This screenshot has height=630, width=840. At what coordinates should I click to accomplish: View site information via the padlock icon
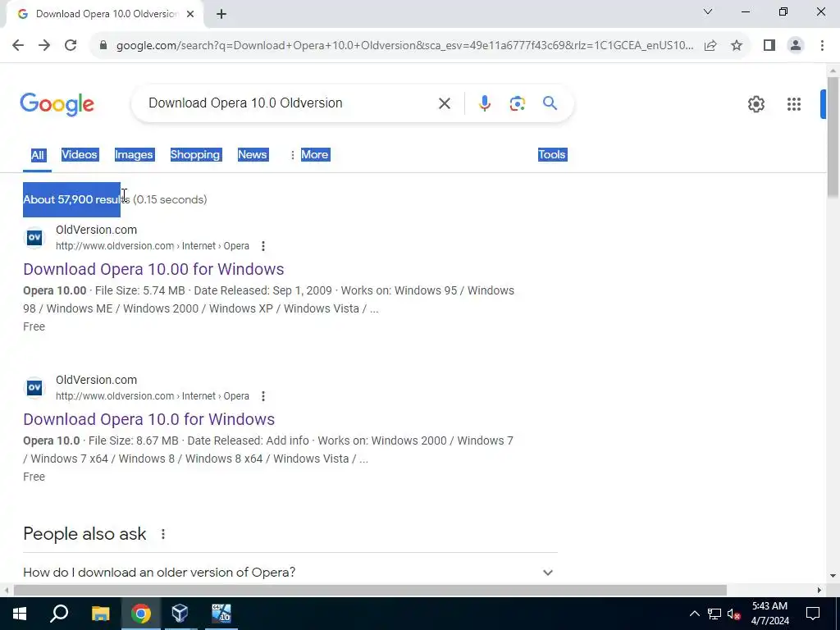pyautogui.click(x=103, y=46)
